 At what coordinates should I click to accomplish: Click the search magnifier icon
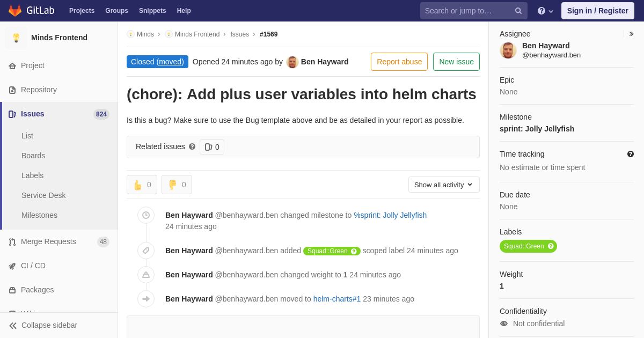[x=518, y=11]
